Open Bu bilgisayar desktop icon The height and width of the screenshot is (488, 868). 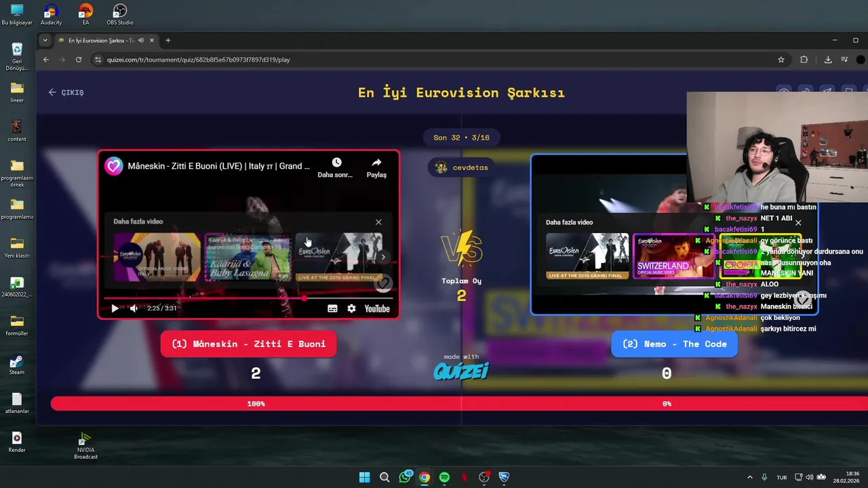point(17,14)
